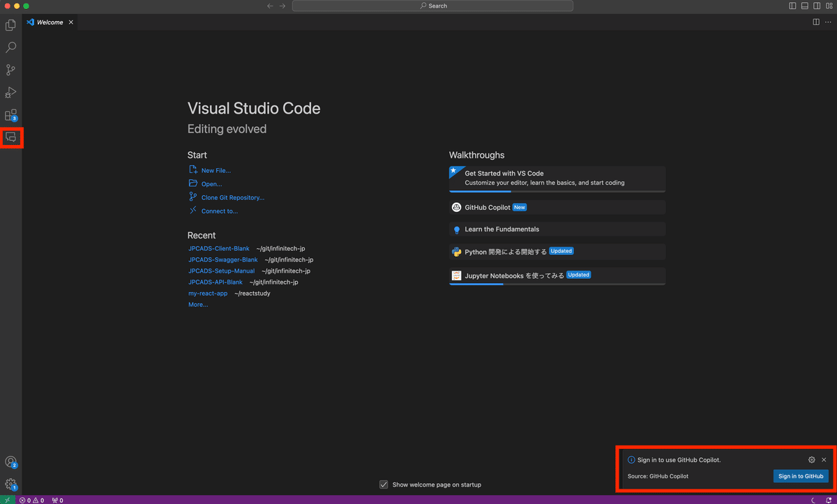Open Jupyter Notebooks を使ってみる walkthrough
This screenshot has width=837, height=504.
pyautogui.click(x=557, y=276)
